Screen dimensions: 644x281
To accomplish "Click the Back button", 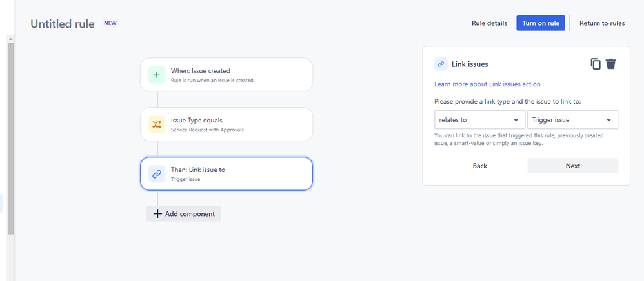I will [479, 166].
